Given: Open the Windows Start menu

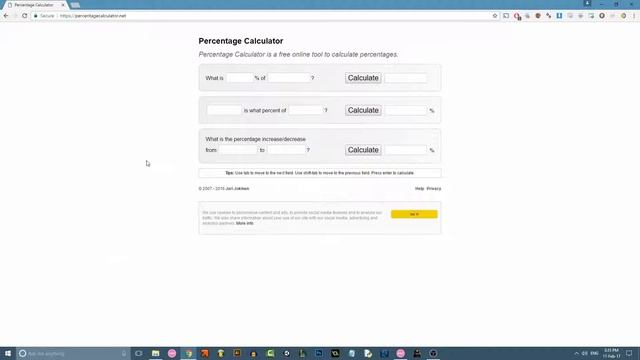Looking at the screenshot, I should pyautogui.click(x=8, y=353).
